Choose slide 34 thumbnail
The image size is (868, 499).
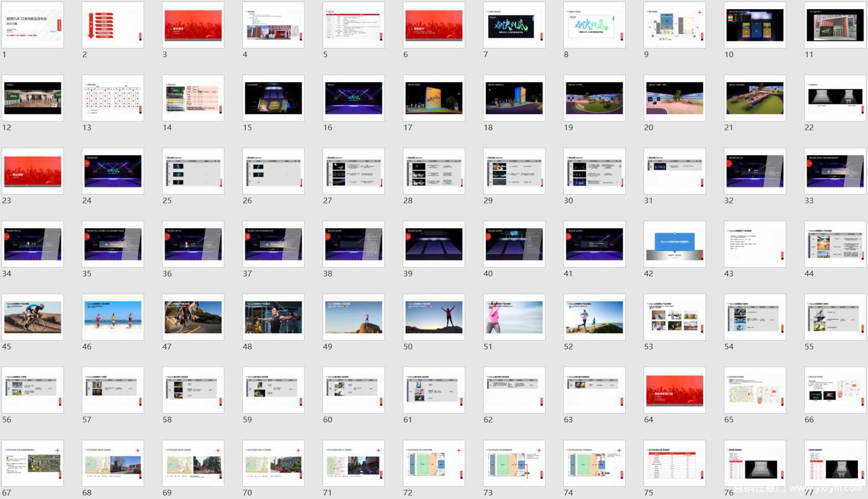point(33,244)
